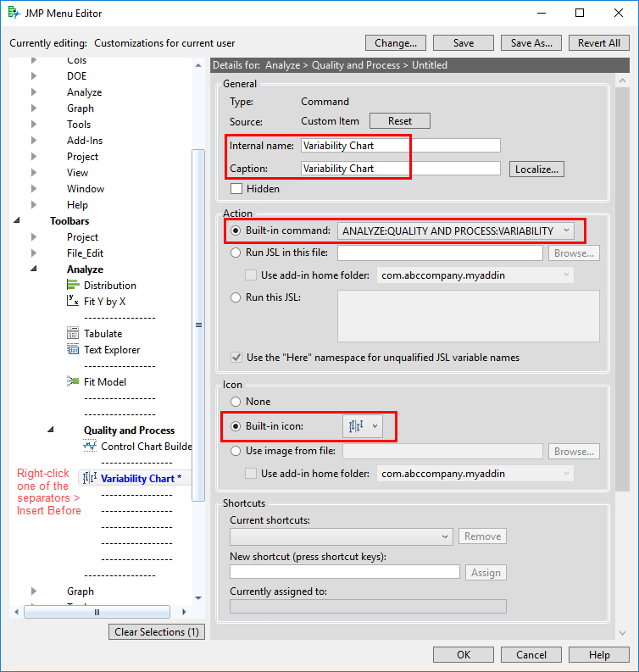The image size is (639, 672).
Task: Click the Save As... button
Action: click(x=531, y=43)
